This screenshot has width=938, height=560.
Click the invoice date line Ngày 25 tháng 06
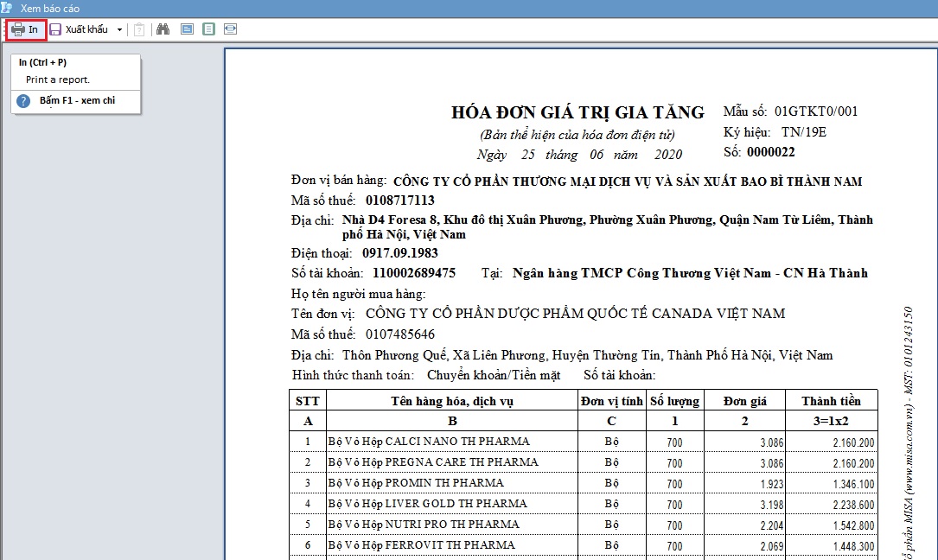579,155
